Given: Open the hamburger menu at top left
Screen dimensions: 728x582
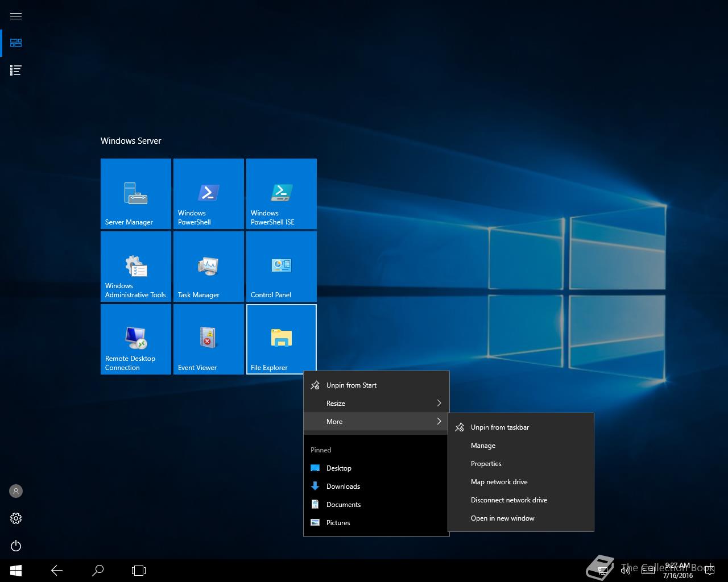Looking at the screenshot, I should pyautogui.click(x=16, y=16).
